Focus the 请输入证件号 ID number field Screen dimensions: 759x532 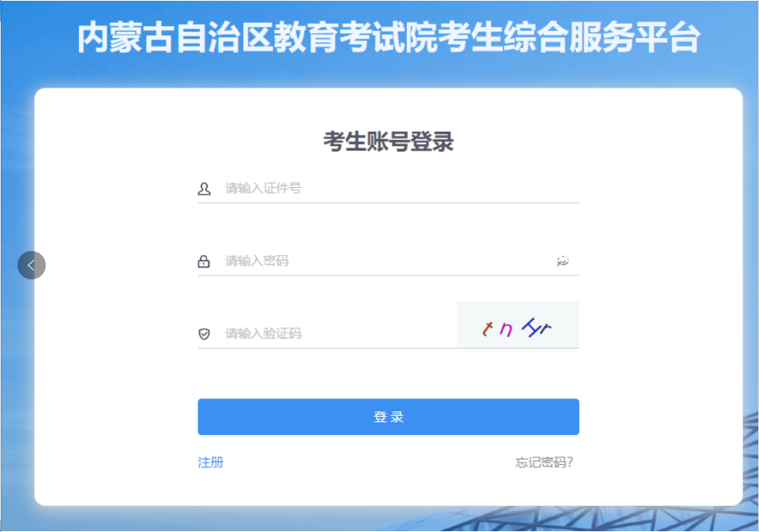(389, 189)
